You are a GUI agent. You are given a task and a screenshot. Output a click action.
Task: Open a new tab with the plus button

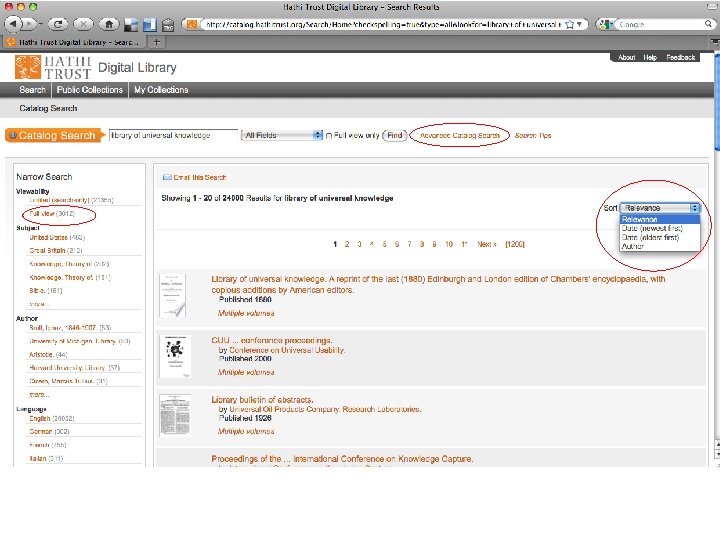157,42
